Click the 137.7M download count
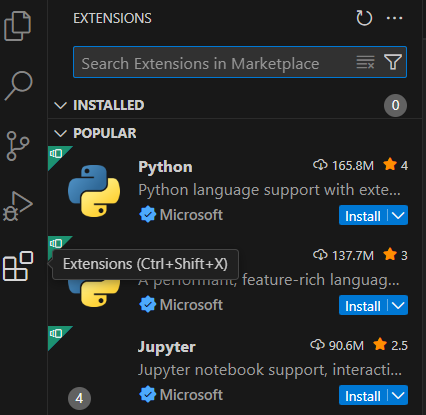Viewport: 426px width, 415px height. click(343, 255)
